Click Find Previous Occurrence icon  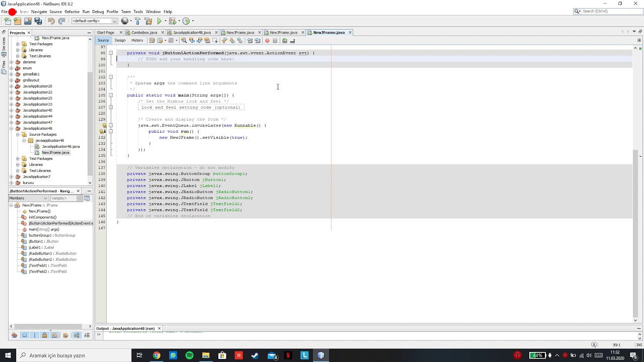(192, 41)
